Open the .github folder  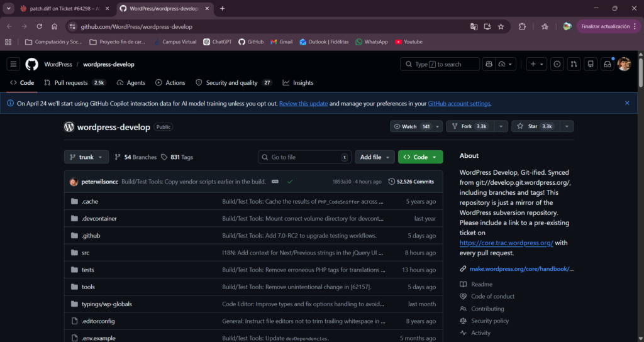coord(91,236)
